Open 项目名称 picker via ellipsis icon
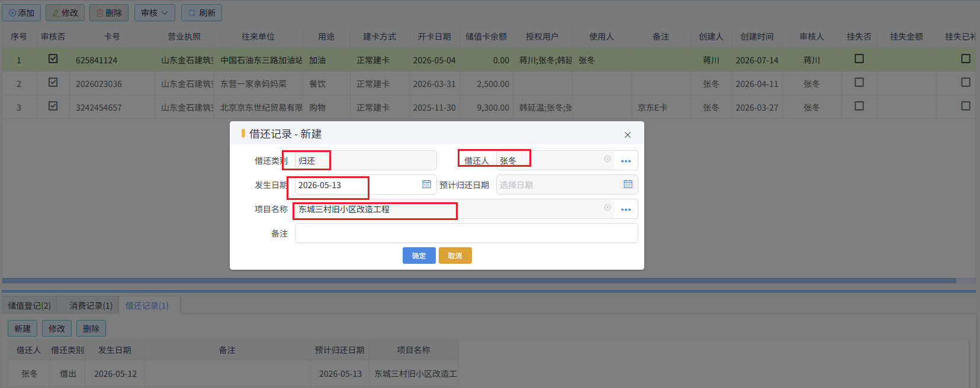 [x=626, y=209]
